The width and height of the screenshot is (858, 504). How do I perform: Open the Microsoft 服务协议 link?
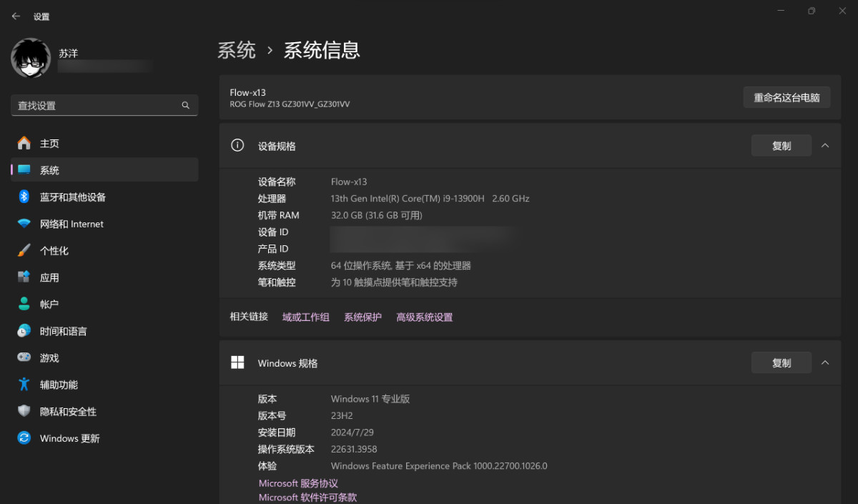point(298,484)
